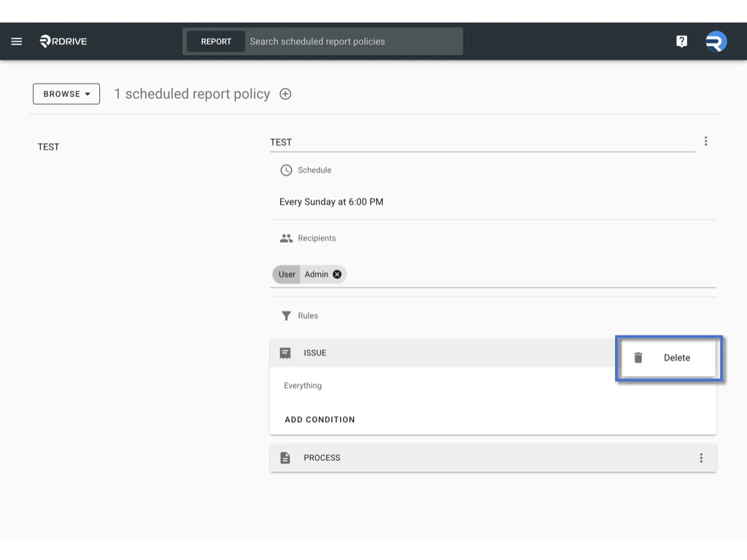Screen dimensions: 747x560
Task: Click the trash icon in the Delete option
Action: click(639, 357)
